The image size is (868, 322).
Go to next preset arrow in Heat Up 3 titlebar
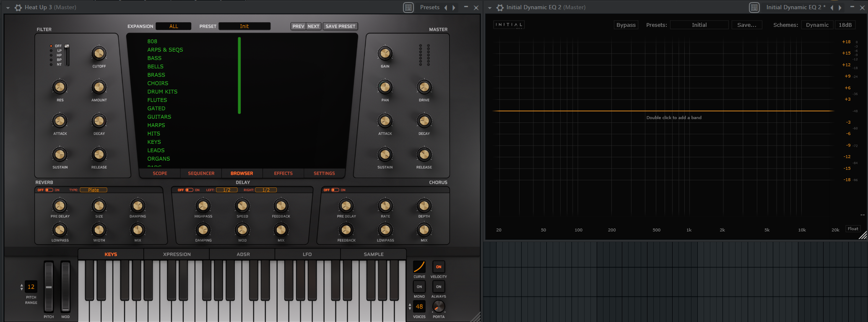point(454,8)
